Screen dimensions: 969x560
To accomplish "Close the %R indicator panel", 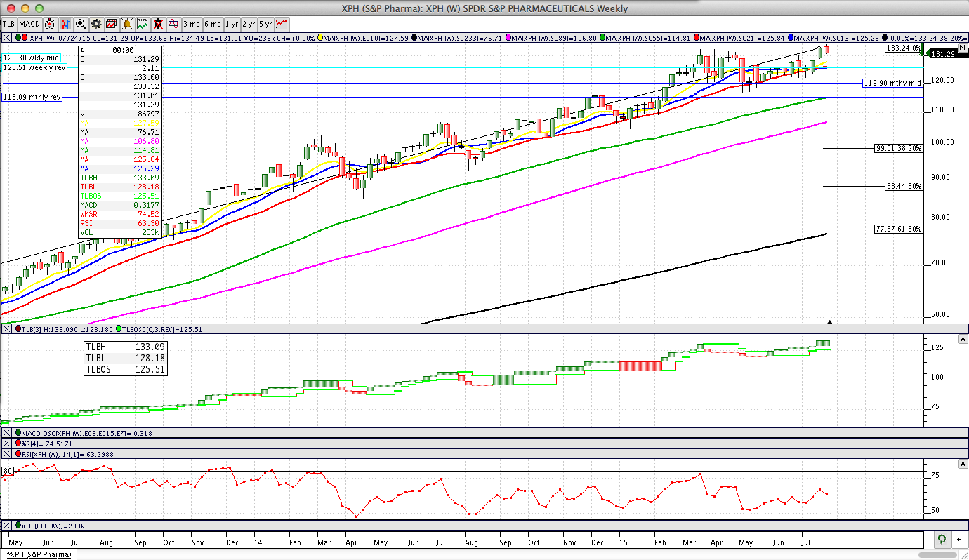I will 6,444.
